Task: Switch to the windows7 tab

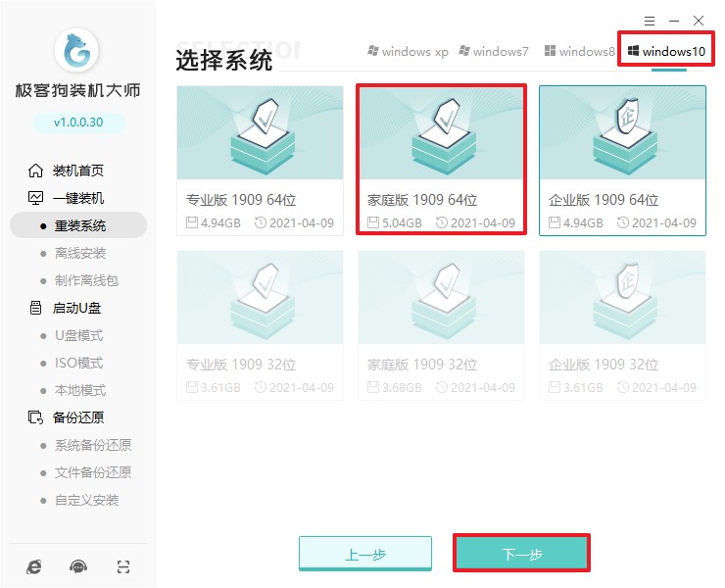Action: pos(496,51)
